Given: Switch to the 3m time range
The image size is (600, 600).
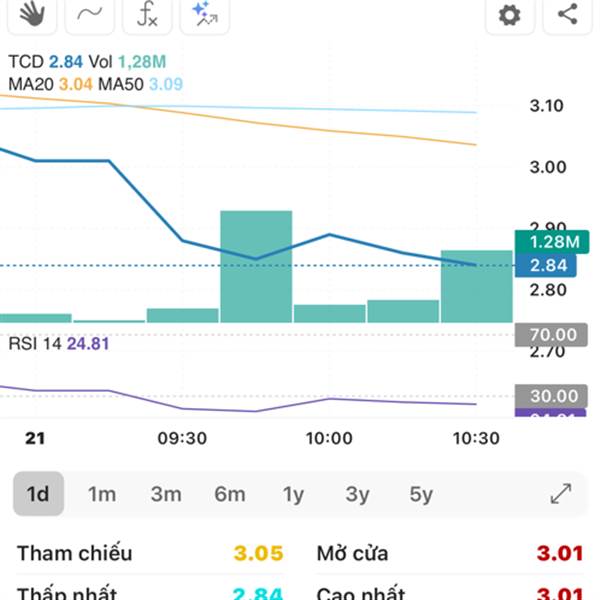Looking at the screenshot, I should click(166, 494).
